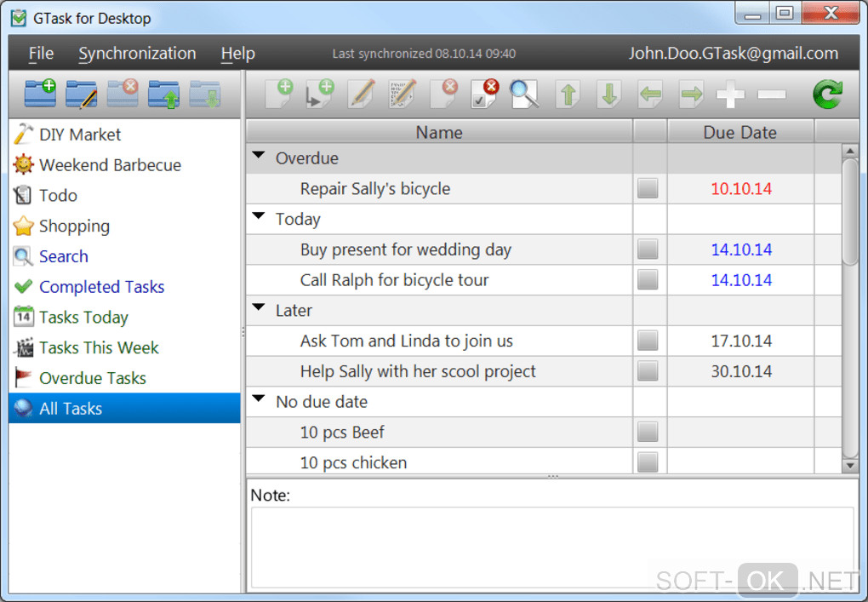Image resolution: width=868 pixels, height=602 pixels.
Task: Click the minus collapse all icon
Action: pyautogui.click(x=772, y=95)
